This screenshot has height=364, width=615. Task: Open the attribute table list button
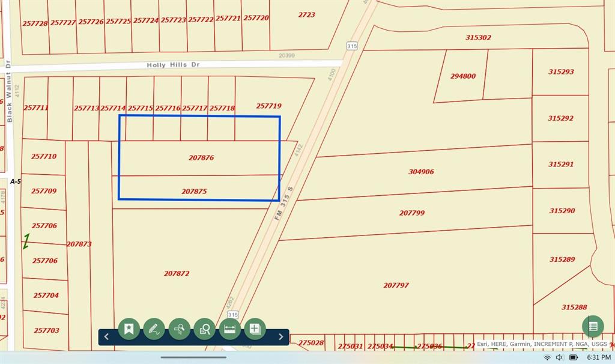(x=592, y=326)
